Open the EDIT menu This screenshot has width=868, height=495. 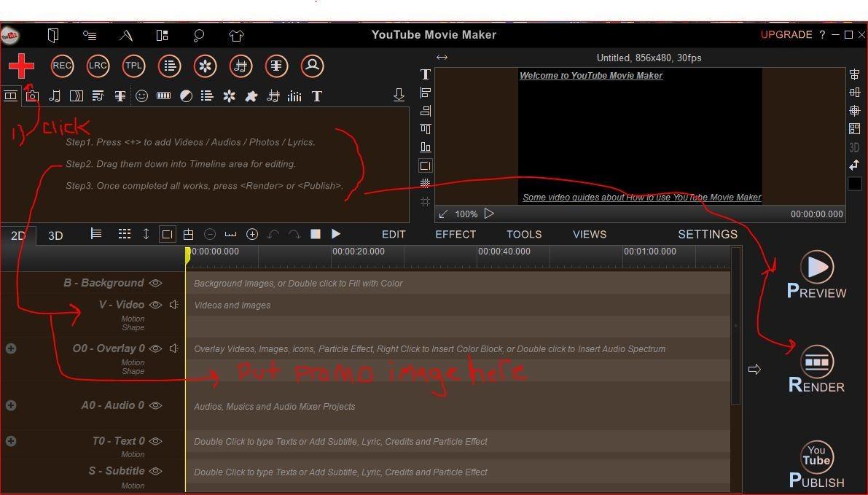coord(394,234)
